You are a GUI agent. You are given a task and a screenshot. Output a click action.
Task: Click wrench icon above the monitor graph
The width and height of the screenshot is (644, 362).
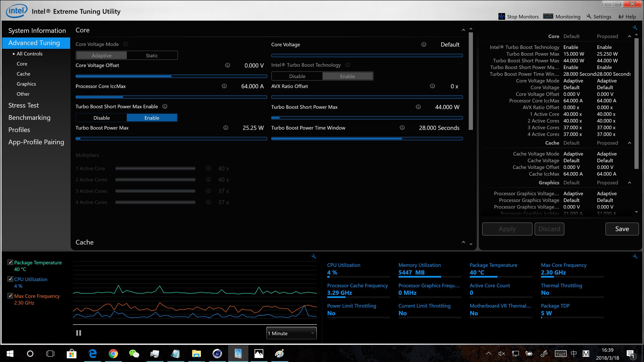tap(314, 256)
